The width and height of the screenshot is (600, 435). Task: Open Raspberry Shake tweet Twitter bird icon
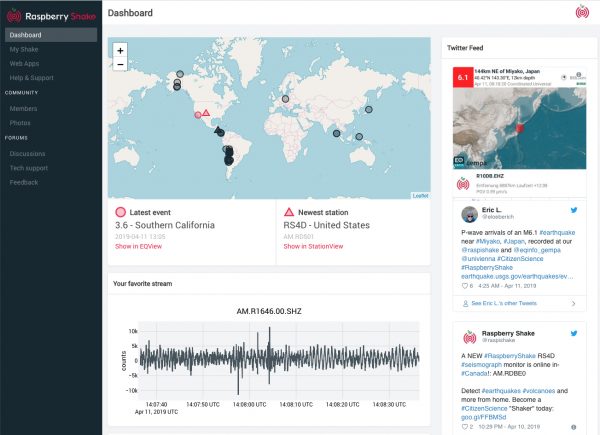pyautogui.click(x=574, y=333)
